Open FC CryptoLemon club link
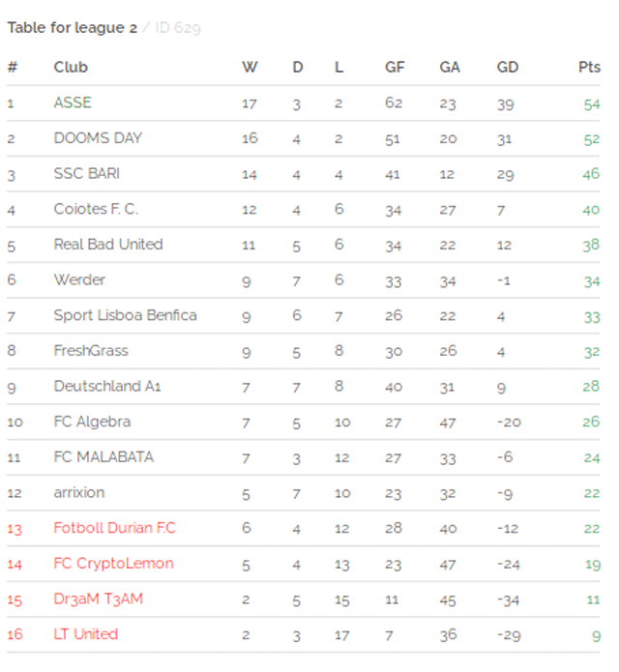The image size is (619, 672). (x=113, y=564)
